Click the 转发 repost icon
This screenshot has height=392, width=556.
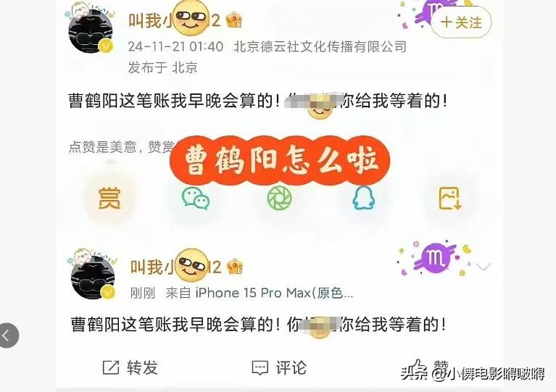(111, 367)
